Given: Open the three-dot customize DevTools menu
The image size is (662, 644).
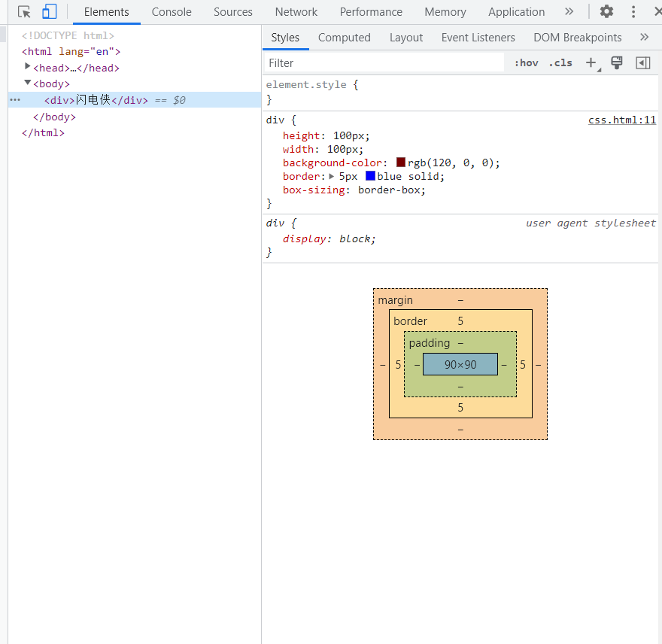Looking at the screenshot, I should [633, 11].
